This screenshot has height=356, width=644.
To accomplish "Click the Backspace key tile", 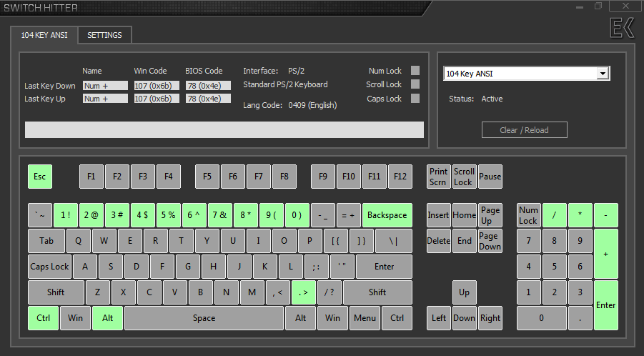I will pos(387,215).
